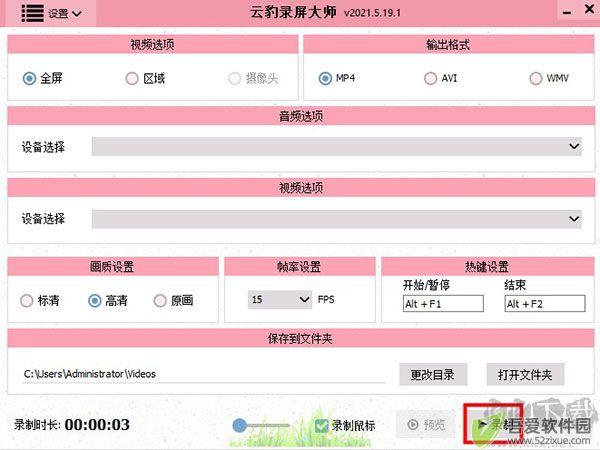Select 原画 quality
Image resolution: width=600 pixels, height=450 pixels.
[x=173, y=300]
